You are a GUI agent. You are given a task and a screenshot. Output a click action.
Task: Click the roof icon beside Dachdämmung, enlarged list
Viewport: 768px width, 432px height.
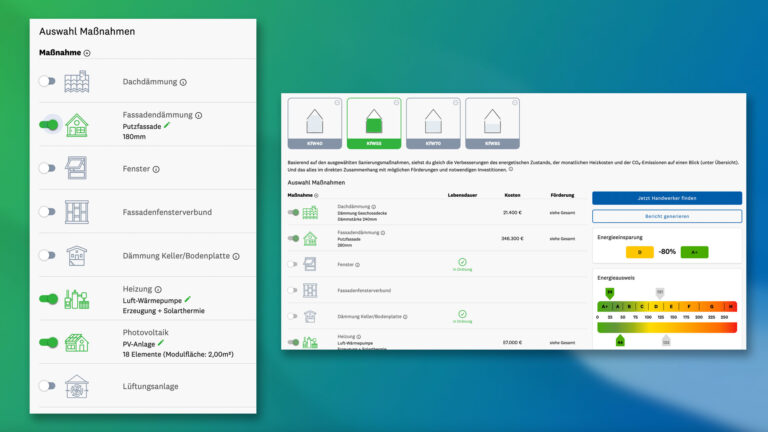point(77,81)
